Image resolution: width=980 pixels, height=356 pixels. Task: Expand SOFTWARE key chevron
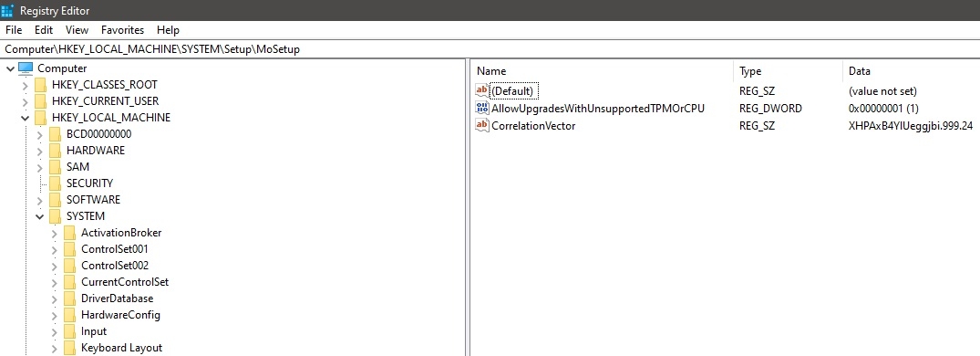point(39,200)
